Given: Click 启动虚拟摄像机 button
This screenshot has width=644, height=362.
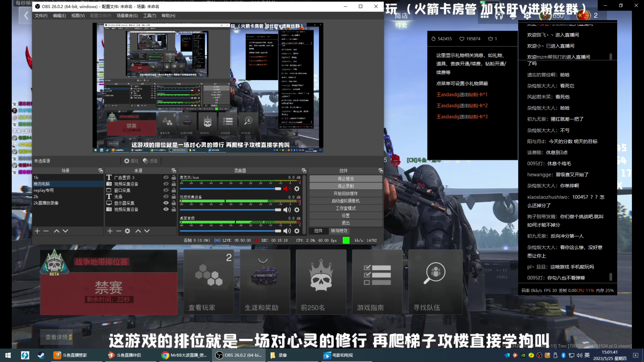Looking at the screenshot, I should point(346,201).
